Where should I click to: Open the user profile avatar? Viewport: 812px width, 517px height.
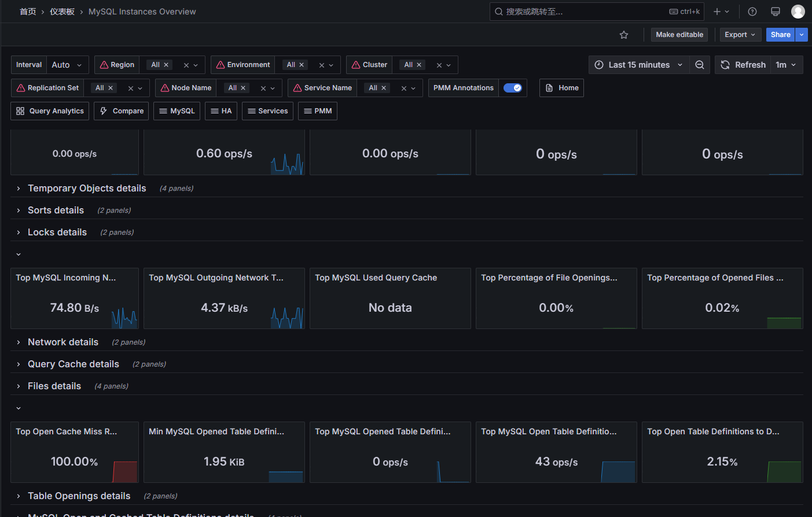click(798, 12)
